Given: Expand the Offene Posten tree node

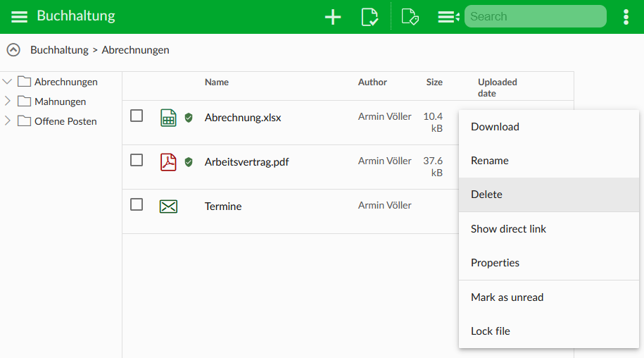Looking at the screenshot, I should point(8,121).
